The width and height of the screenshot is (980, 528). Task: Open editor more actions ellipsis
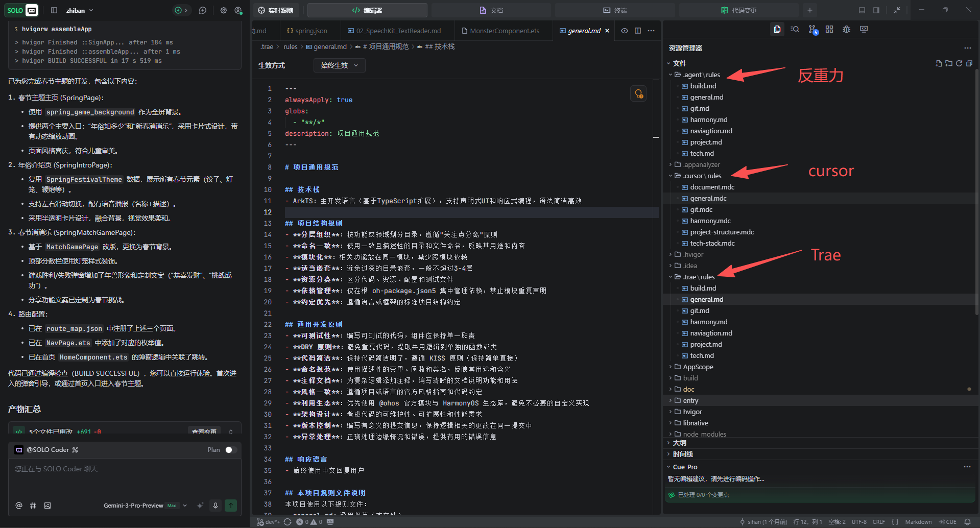651,31
